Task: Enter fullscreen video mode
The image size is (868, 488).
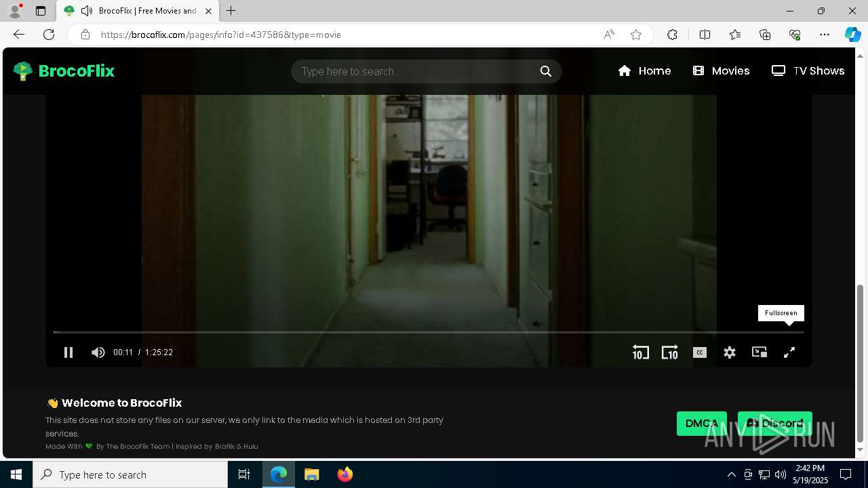Action: 789,352
